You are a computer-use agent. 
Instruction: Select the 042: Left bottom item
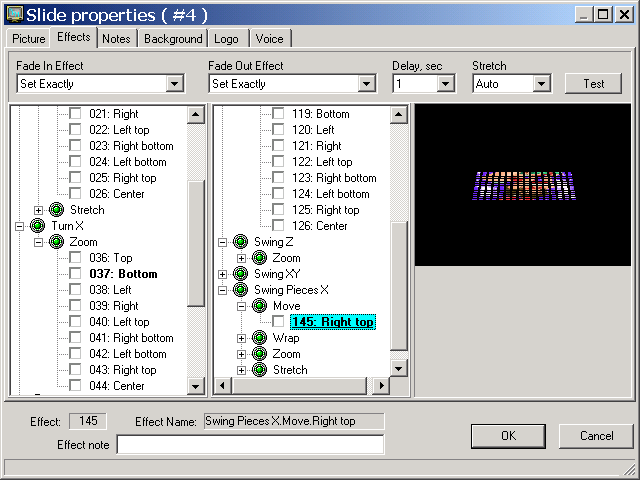[128, 354]
